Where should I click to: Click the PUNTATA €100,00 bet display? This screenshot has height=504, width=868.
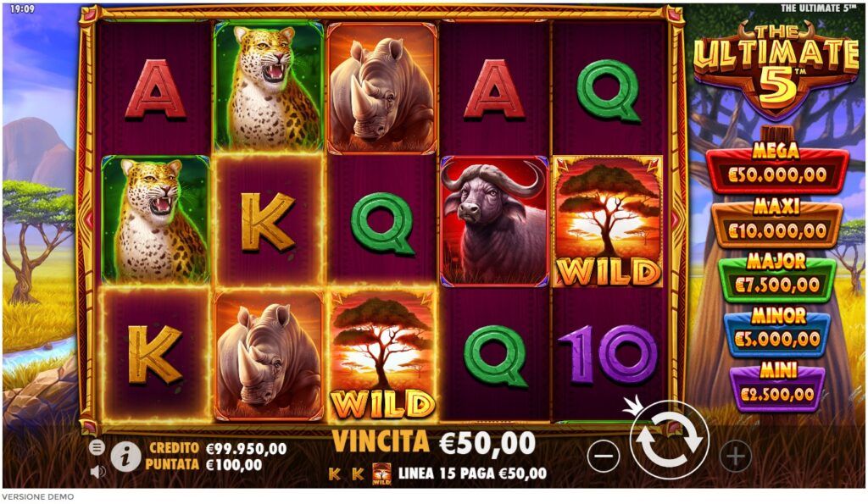203,465
